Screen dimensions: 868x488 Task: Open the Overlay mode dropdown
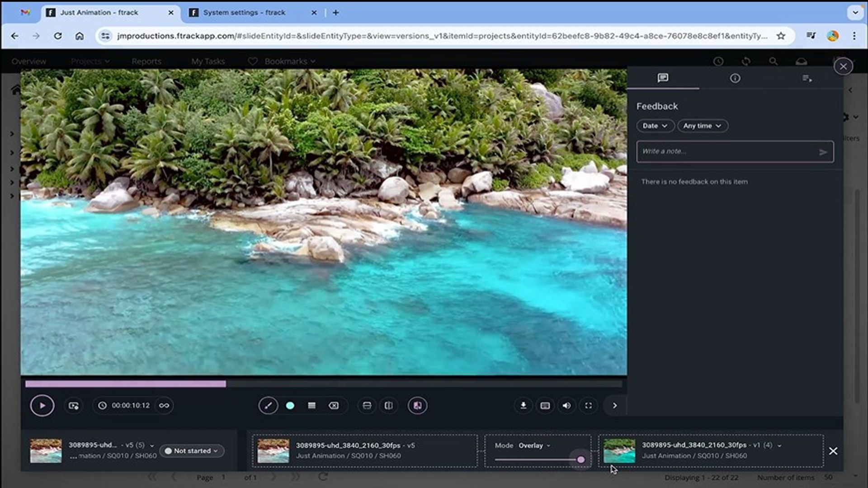click(x=534, y=445)
